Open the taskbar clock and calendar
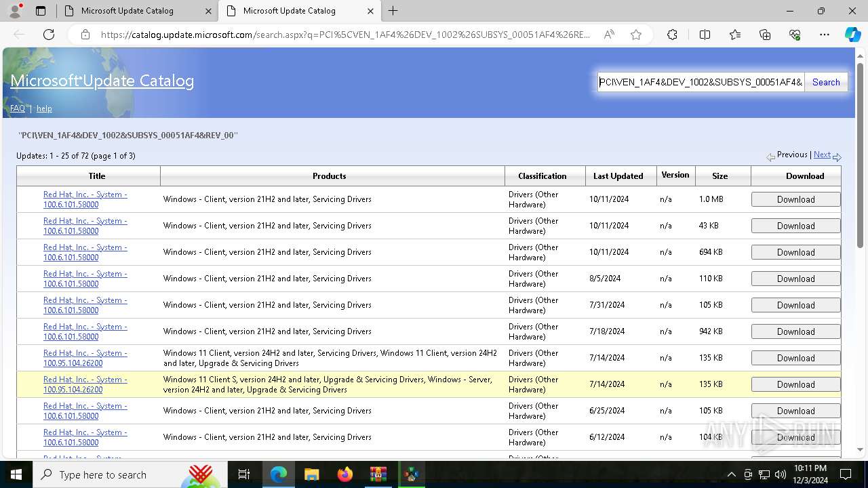 (810, 474)
